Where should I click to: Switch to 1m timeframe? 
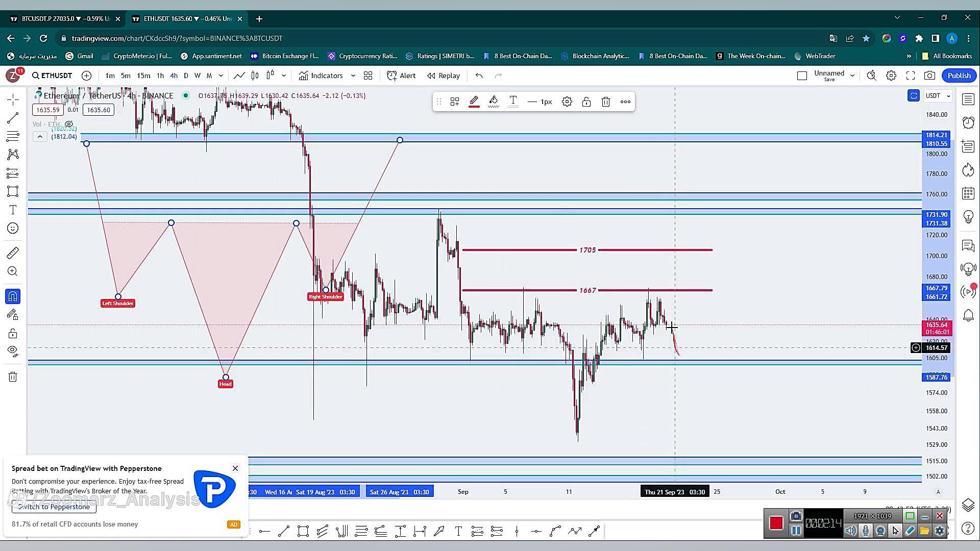(x=110, y=76)
